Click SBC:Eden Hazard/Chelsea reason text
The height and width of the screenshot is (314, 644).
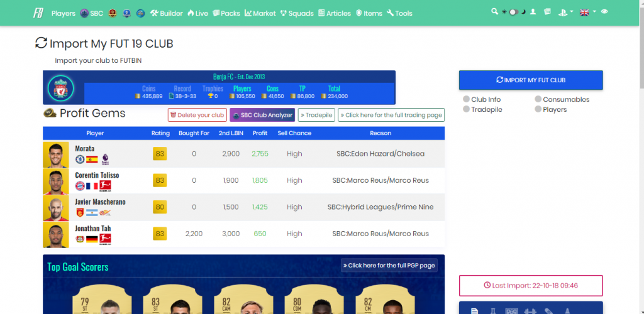tap(380, 154)
